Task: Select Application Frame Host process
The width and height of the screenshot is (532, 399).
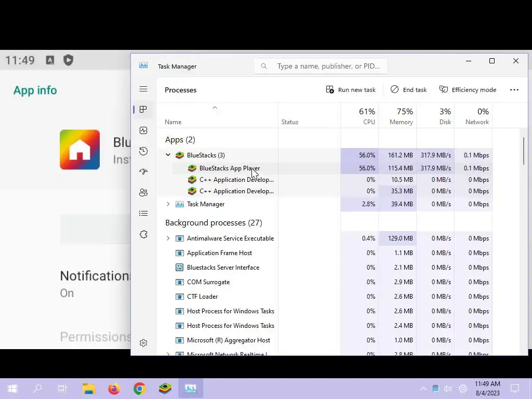Action: pyautogui.click(x=219, y=253)
